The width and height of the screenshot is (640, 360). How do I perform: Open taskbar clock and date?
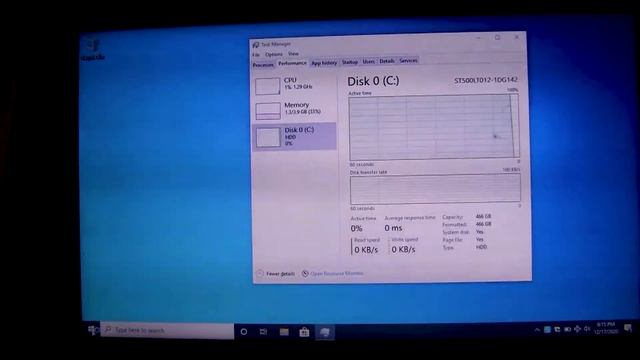[x=606, y=328]
